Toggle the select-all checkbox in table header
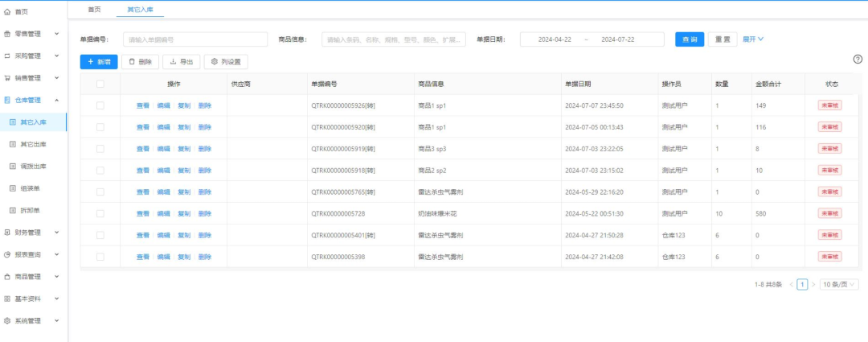Viewport: 868px width, 342px height. point(100,84)
